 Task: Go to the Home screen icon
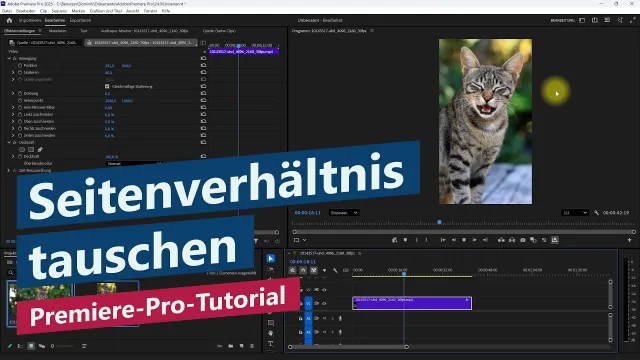pyautogui.click(x=9, y=20)
